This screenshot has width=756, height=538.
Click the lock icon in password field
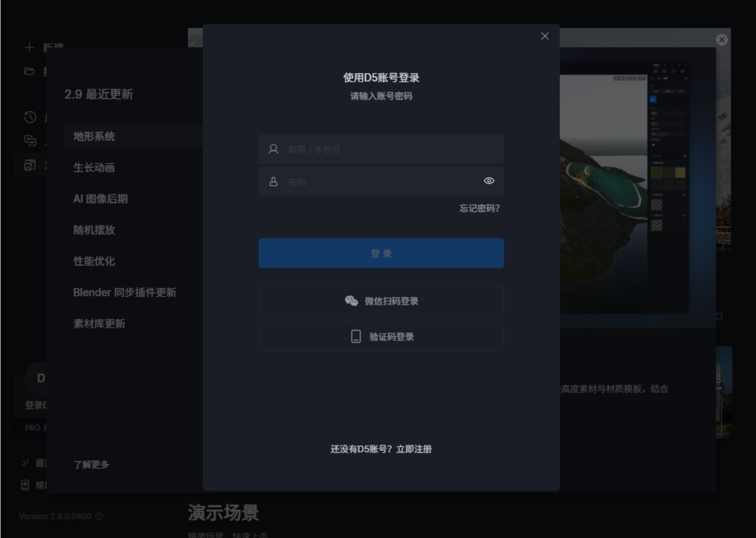274,182
